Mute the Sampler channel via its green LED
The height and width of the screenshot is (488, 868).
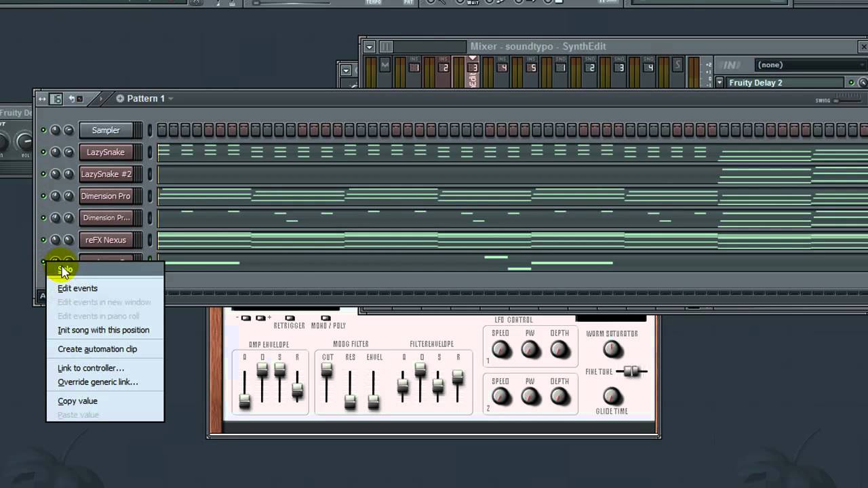click(43, 130)
